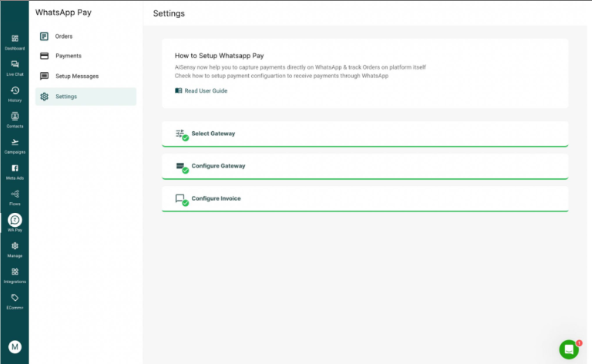The height and width of the screenshot is (364, 592).
Task: Click the Settings page title
Action: pyautogui.click(x=169, y=13)
